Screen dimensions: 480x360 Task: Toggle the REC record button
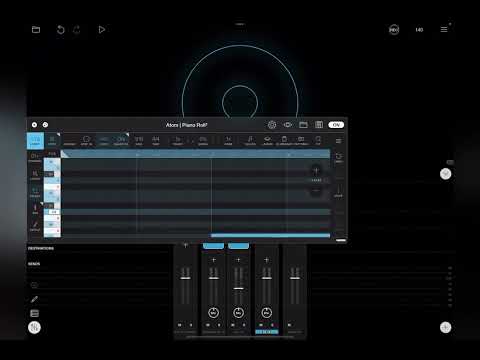394,30
